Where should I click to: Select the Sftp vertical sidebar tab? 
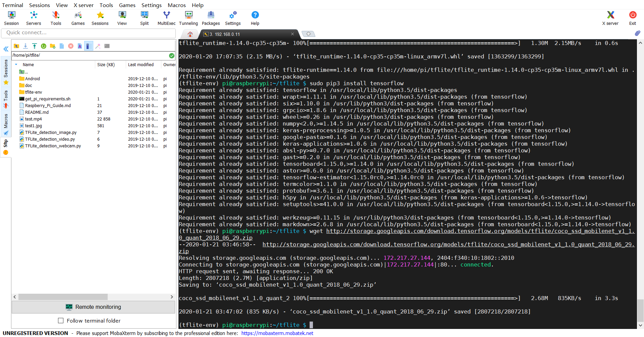pos(6,147)
